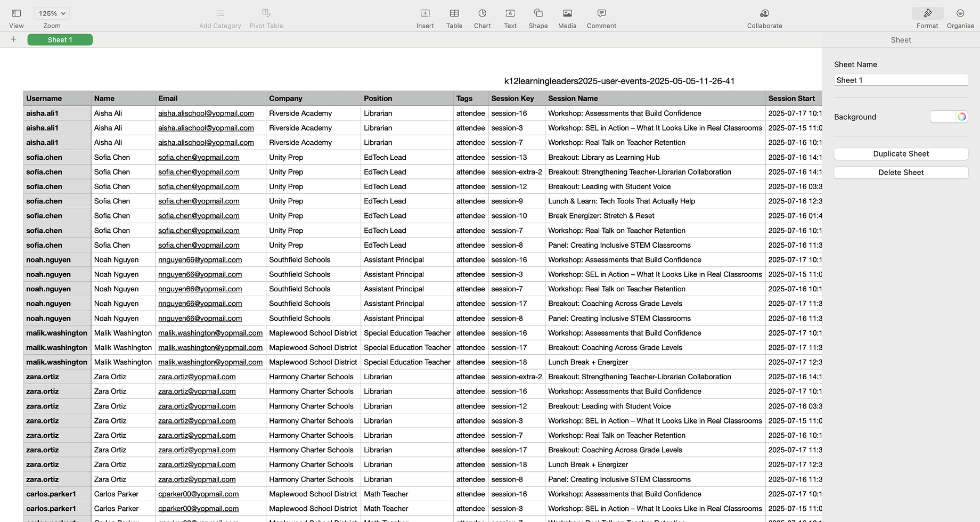This screenshot has height=522, width=980.
Task: Open the Organise panel
Action: tap(960, 13)
